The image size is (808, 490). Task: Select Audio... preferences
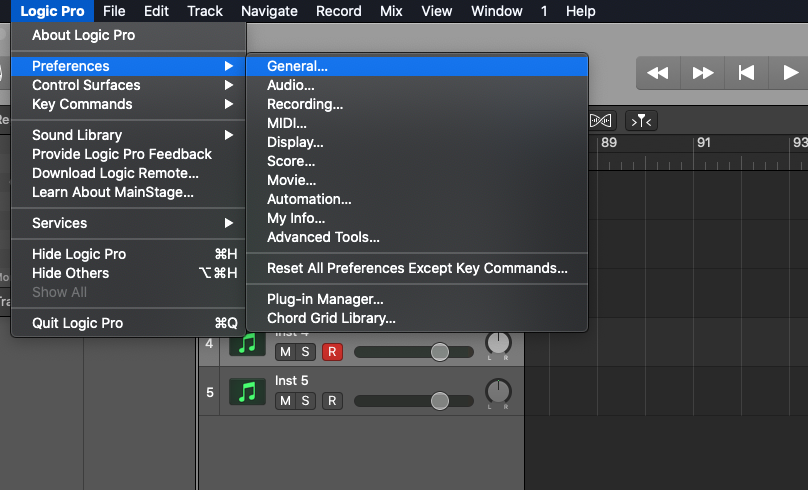417,85
